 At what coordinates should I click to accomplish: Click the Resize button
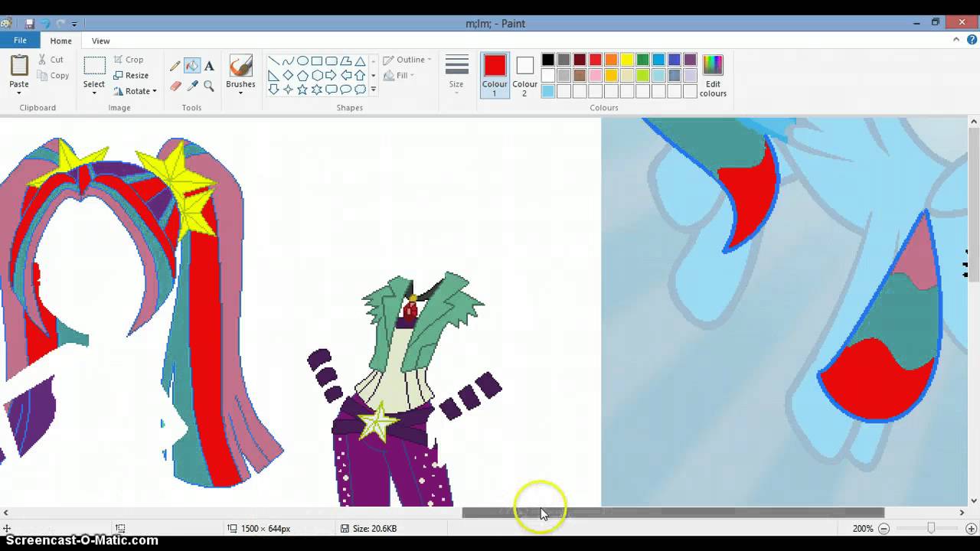[131, 75]
